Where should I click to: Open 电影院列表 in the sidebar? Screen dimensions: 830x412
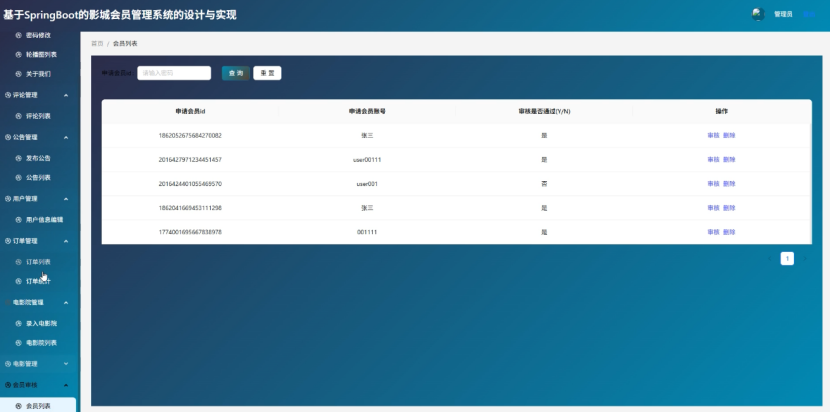pos(41,343)
